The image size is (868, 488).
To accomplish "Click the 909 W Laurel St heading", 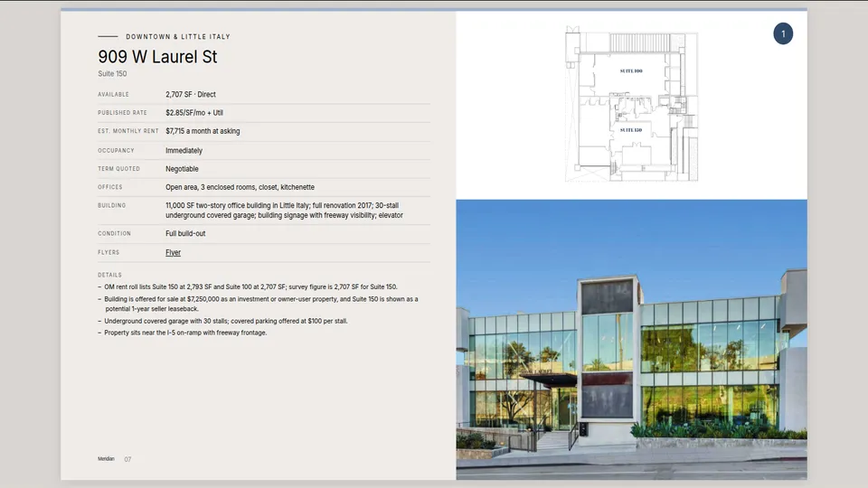I will pos(157,56).
